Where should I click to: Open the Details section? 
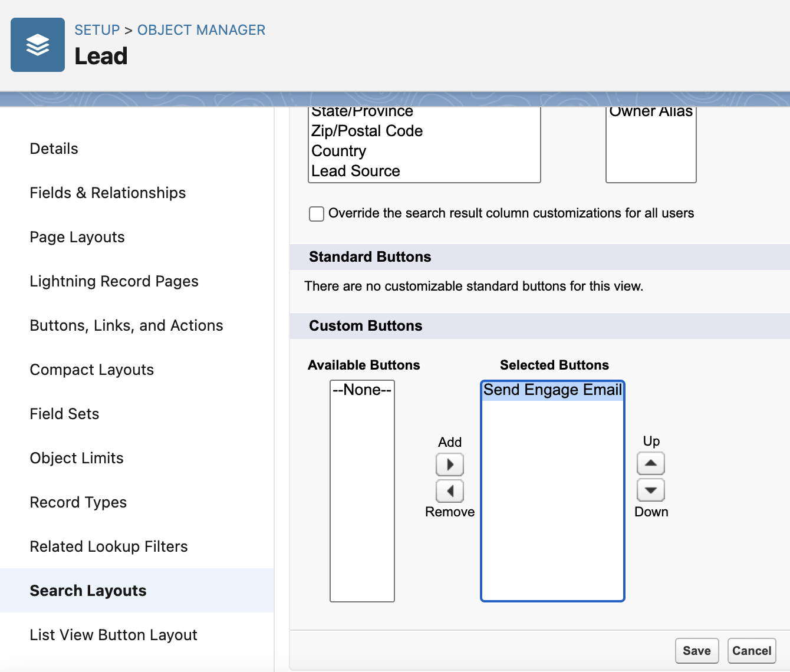(x=54, y=149)
